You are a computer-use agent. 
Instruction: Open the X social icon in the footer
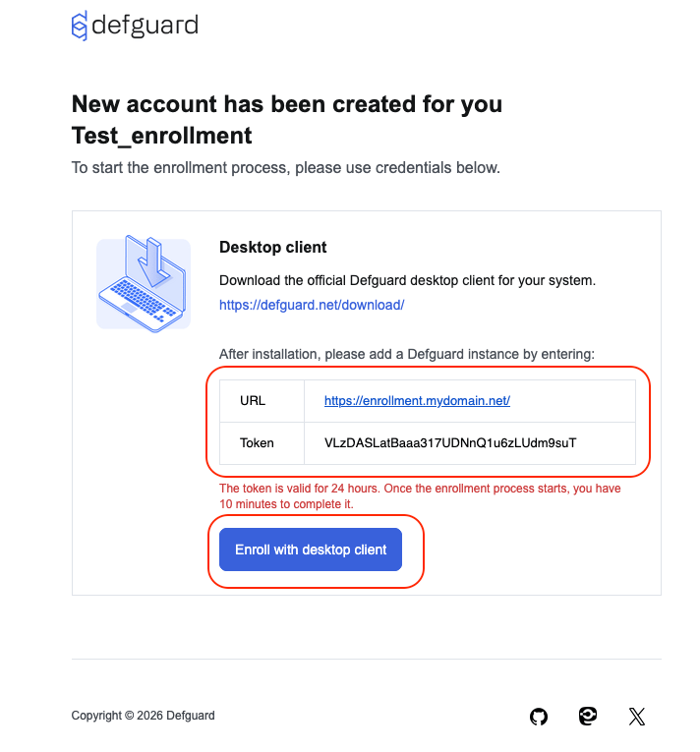click(x=637, y=717)
